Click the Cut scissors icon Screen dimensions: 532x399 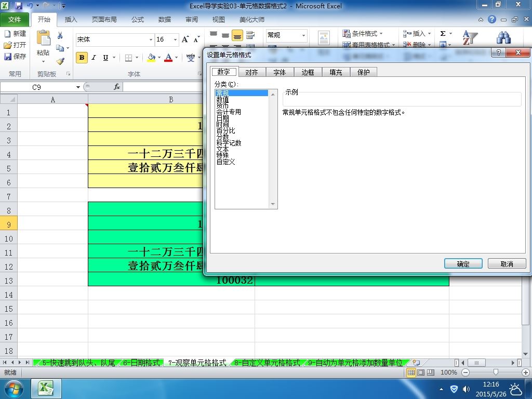click(x=60, y=35)
